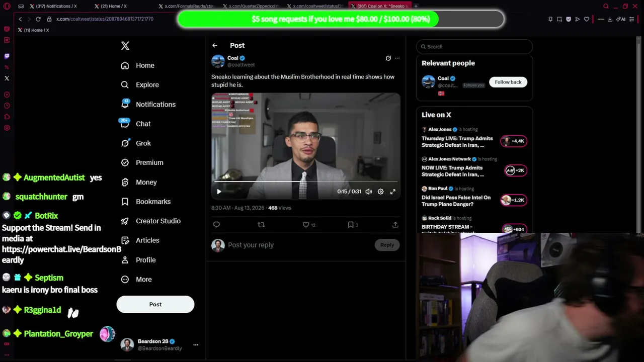Open the more options menu on Coal's post
Image resolution: width=644 pixels, height=362 pixels.
[397, 58]
